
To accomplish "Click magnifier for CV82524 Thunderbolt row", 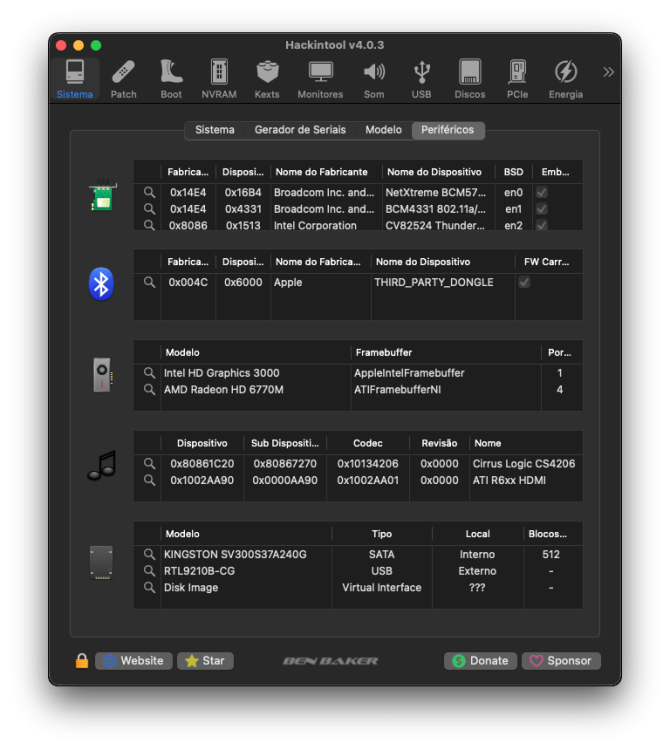I will pos(150,225).
